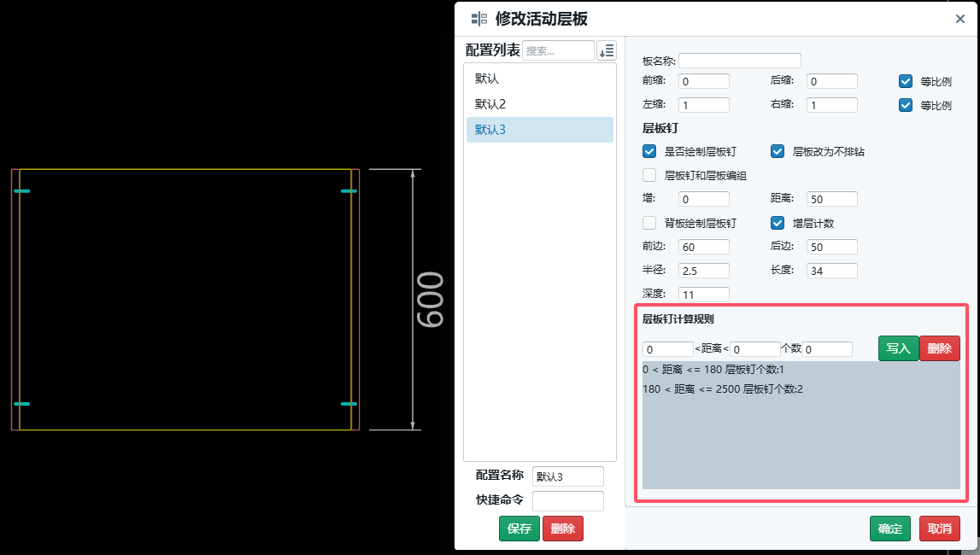Viewport: 980px width, 555px height.
Task: Toggle the 是否绘制层板钉 checkbox
Action: 649,151
